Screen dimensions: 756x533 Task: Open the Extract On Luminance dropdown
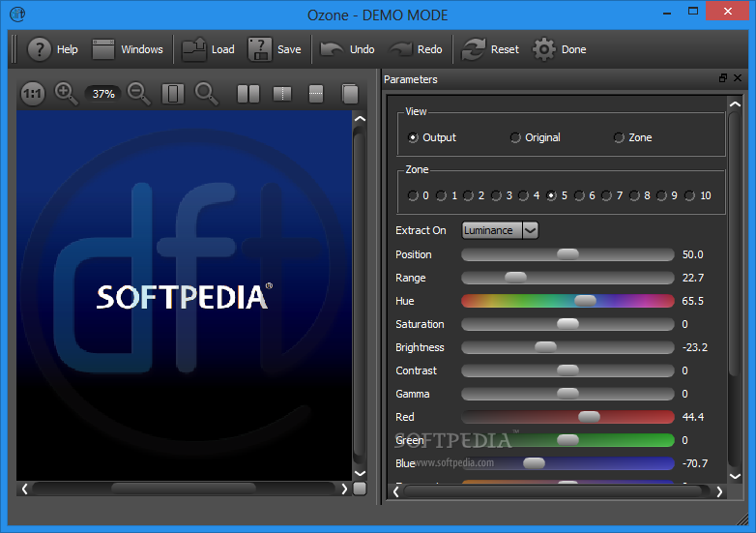point(500,230)
